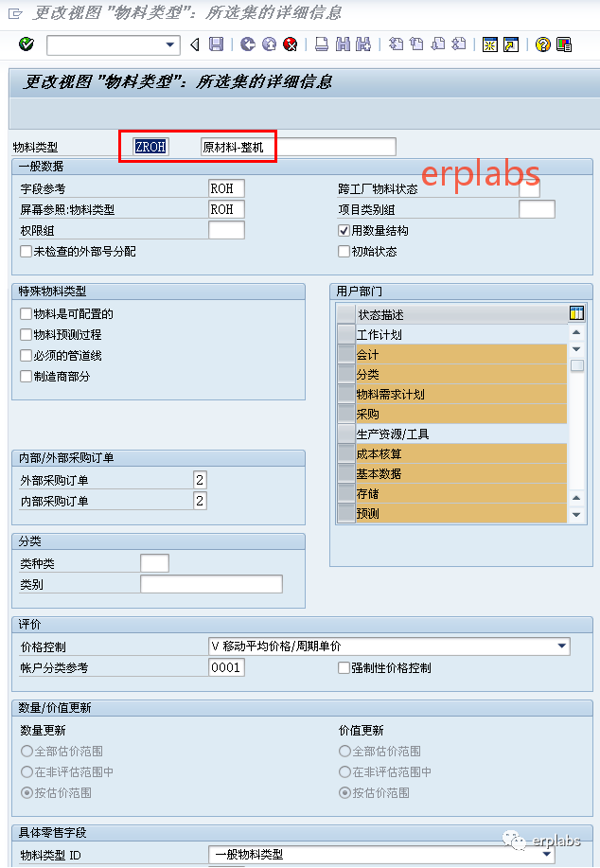Click the 内部采购订单 field
This screenshot has height=868, width=600.
click(x=200, y=501)
